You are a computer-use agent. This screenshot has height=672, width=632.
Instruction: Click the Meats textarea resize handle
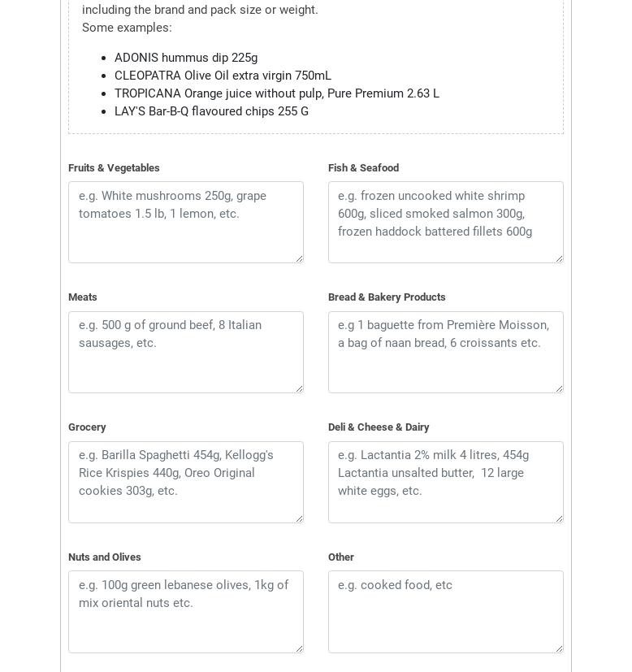[x=299, y=388]
